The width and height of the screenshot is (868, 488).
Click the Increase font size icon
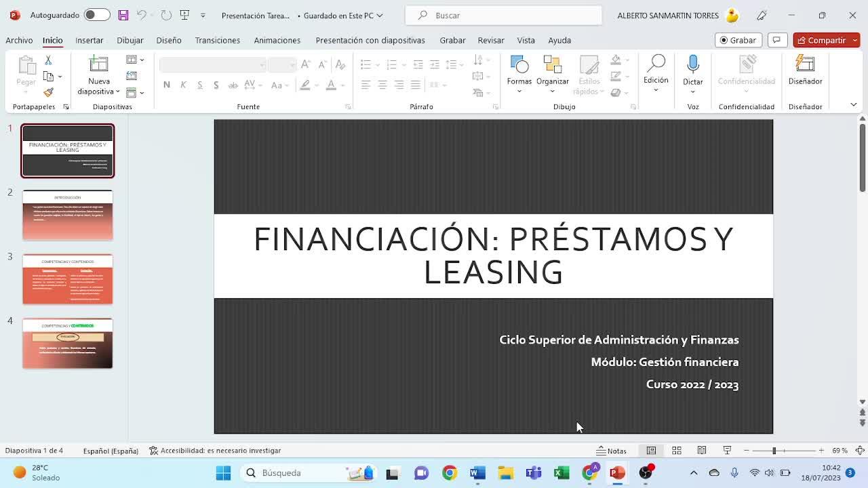306,64
